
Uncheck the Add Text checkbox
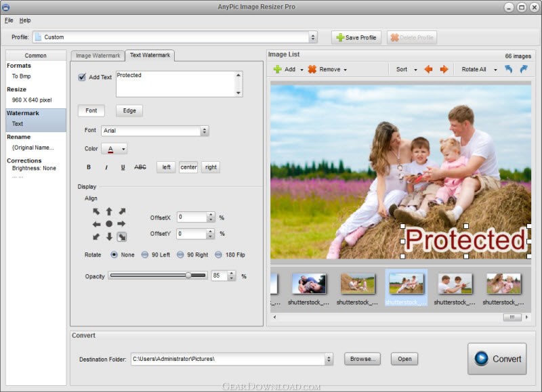[x=82, y=77]
